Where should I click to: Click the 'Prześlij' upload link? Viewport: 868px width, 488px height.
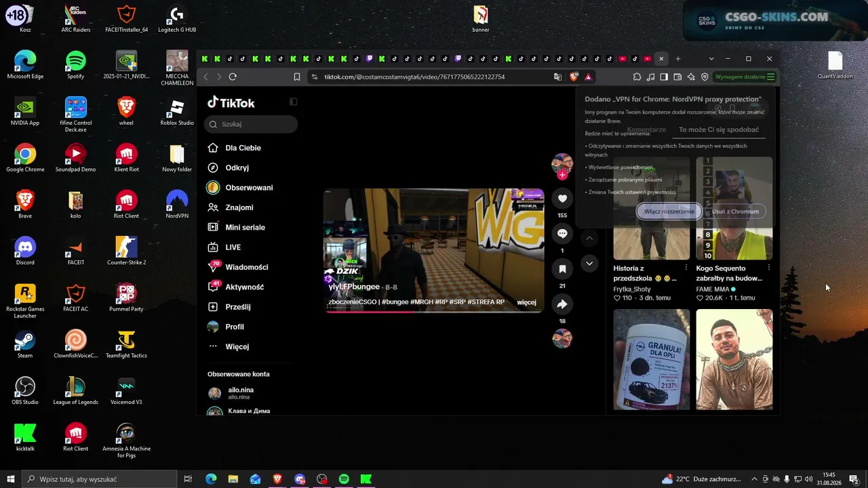tap(229, 307)
